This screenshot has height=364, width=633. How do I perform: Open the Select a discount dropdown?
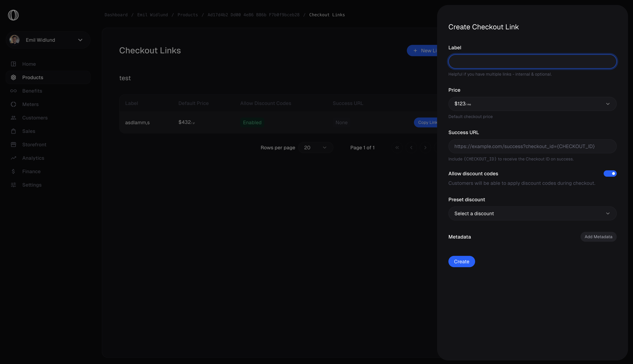coord(532,213)
